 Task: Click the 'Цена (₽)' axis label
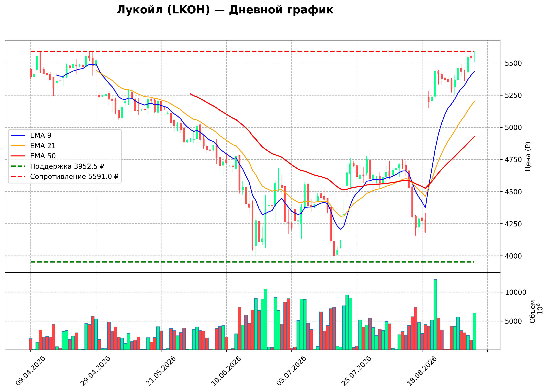point(528,156)
